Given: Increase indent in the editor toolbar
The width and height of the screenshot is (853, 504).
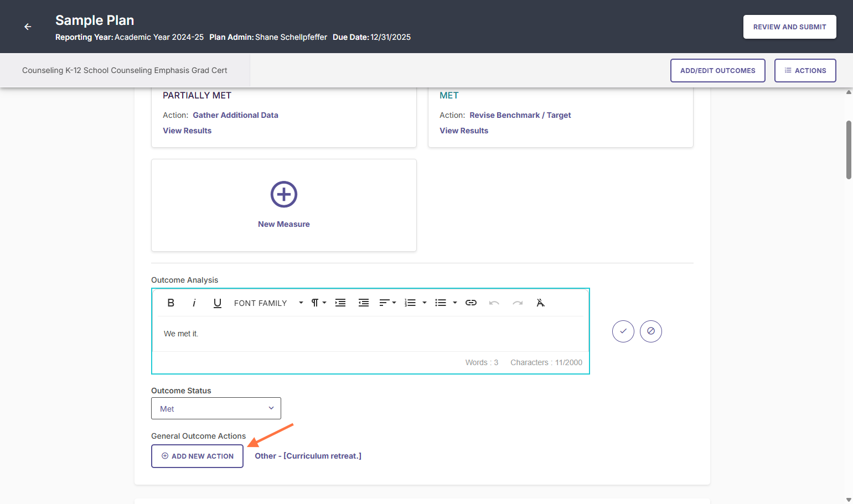Looking at the screenshot, I should 340,303.
